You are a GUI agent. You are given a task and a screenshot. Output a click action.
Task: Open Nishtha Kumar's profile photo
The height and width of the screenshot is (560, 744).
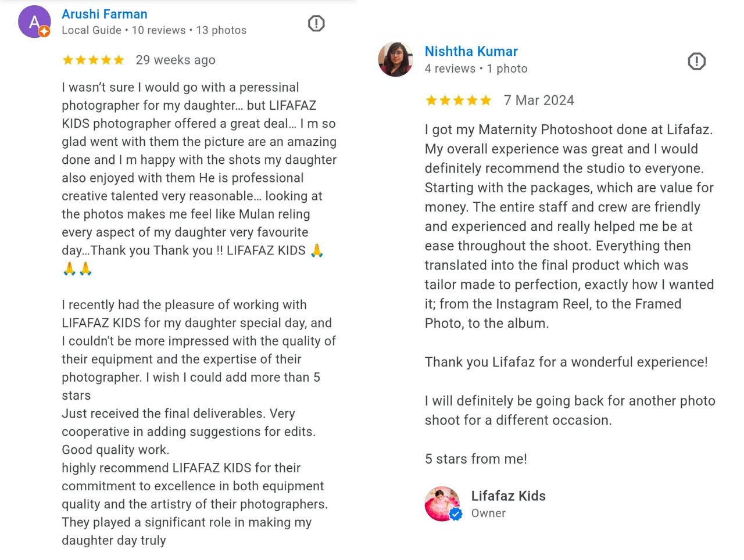point(395,59)
